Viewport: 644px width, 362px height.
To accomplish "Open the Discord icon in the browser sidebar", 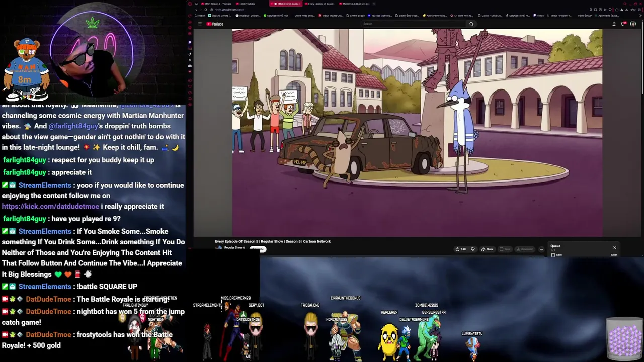I will pyautogui.click(x=190, y=66).
